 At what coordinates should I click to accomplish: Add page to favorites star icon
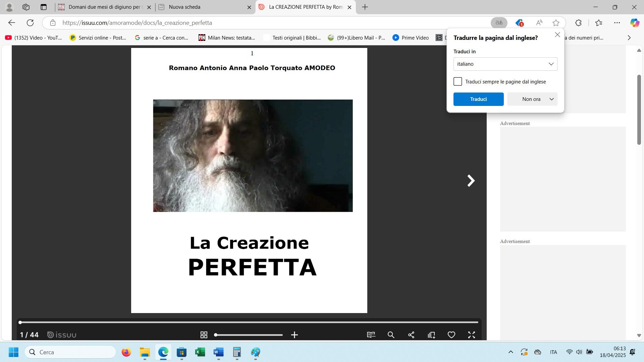pyautogui.click(x=556, y=23)
